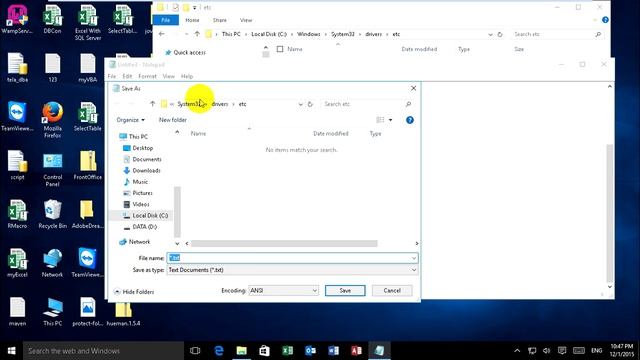Open Access from taskbar

tap(356, 351)
